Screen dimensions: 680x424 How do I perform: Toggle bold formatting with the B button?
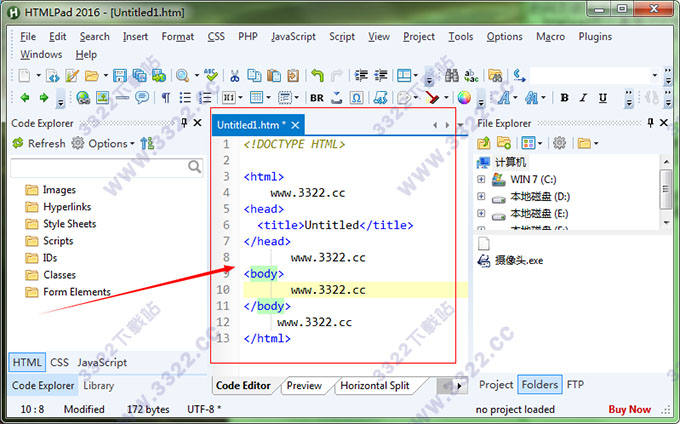coord(564,98)
